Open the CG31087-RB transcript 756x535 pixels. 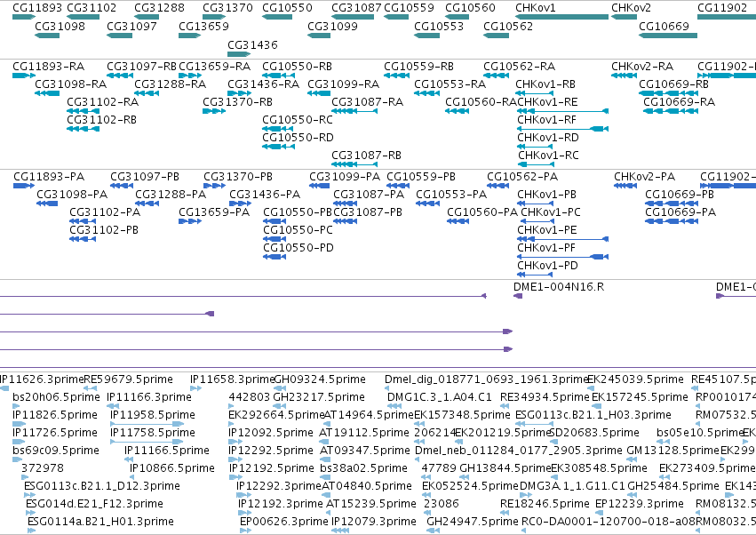(x=366, y=156)
